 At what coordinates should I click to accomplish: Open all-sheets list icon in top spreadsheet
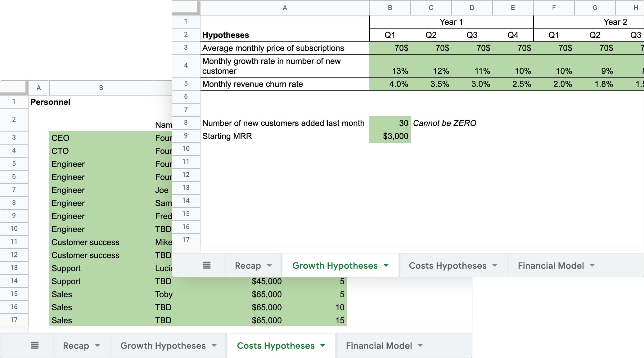[x=207, y=266]
